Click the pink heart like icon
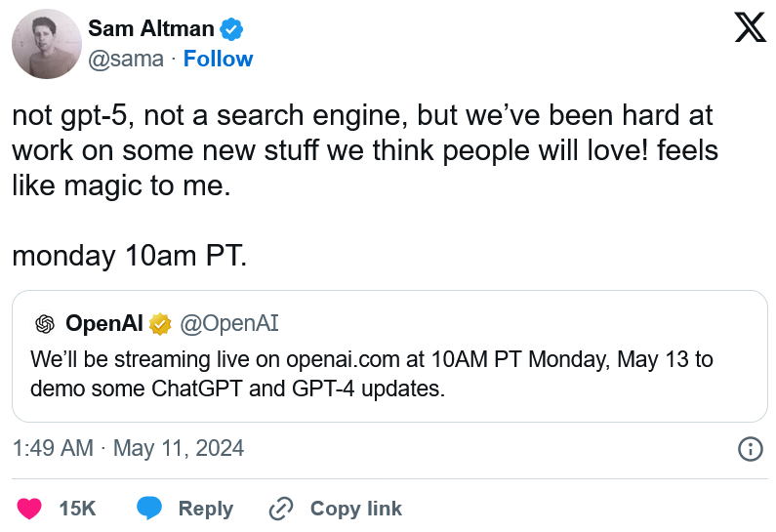This screenshot has height=532, width=776. tap(29, 509)
